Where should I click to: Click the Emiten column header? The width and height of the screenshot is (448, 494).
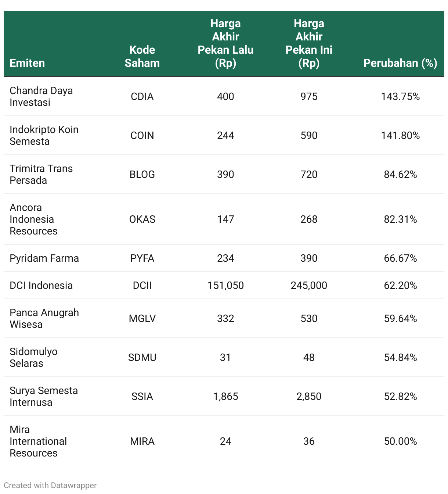[x=27, y=63]
